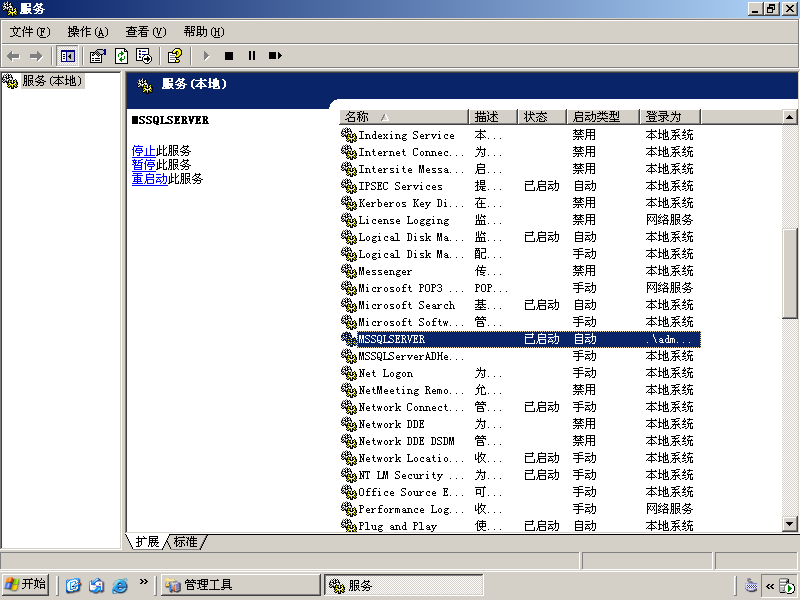The width and height of the screenshot is (800, 600).
Task: Select the NT LM Security service icon
Action: (348, 476)
